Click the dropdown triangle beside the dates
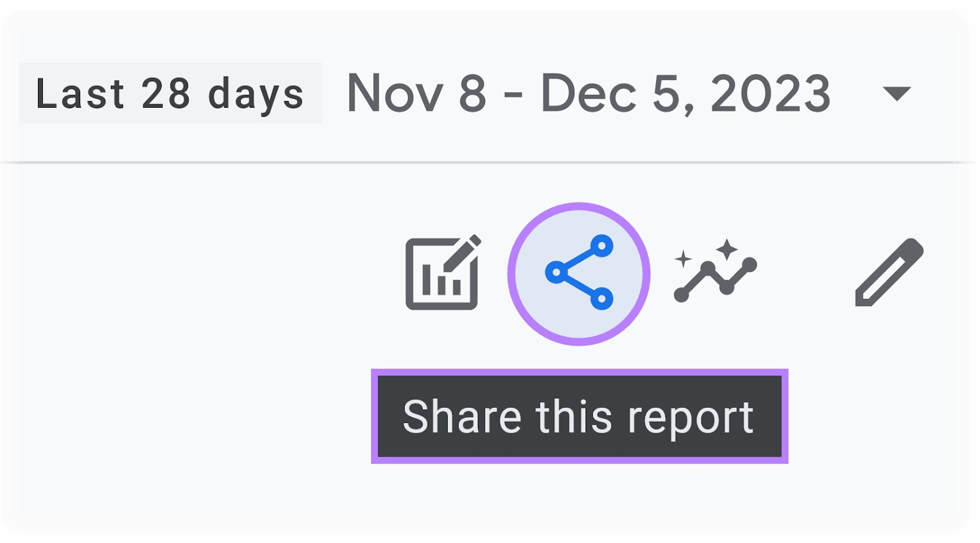Screen dimensions: 980x543 (897, 95)
